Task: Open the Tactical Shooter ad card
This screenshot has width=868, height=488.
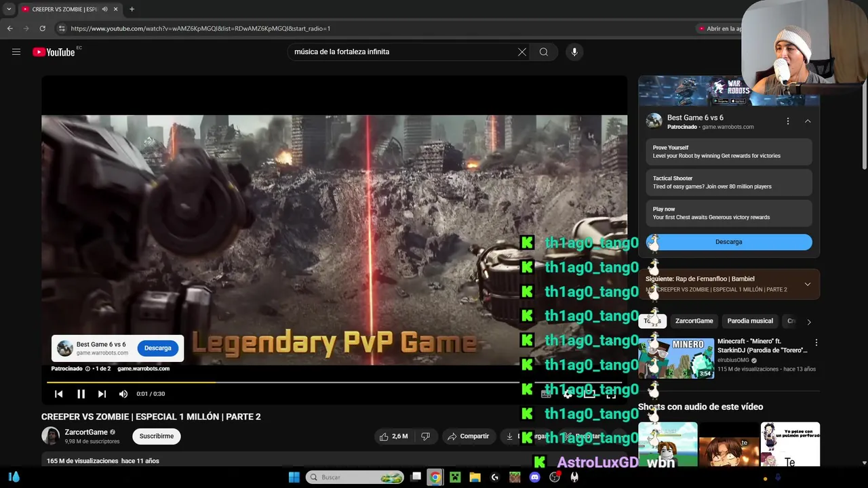Action: point(729,182)
